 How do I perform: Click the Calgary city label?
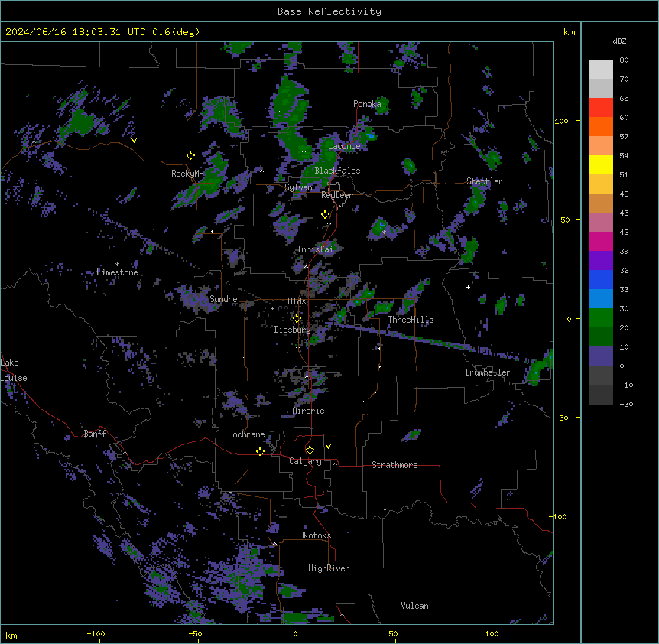point(305,461)
